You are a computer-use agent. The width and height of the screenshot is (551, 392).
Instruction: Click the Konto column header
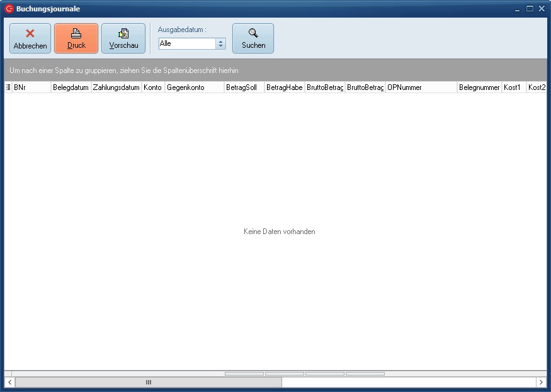point(152,87)
